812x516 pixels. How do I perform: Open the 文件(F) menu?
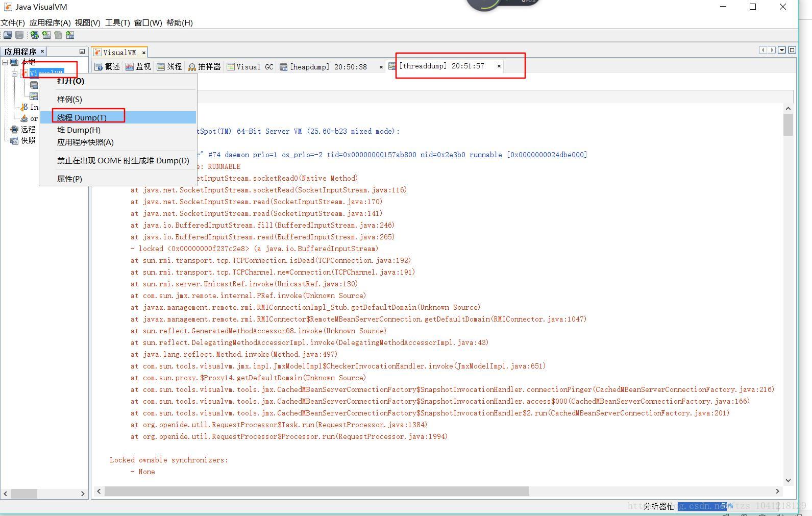[13, 22]
